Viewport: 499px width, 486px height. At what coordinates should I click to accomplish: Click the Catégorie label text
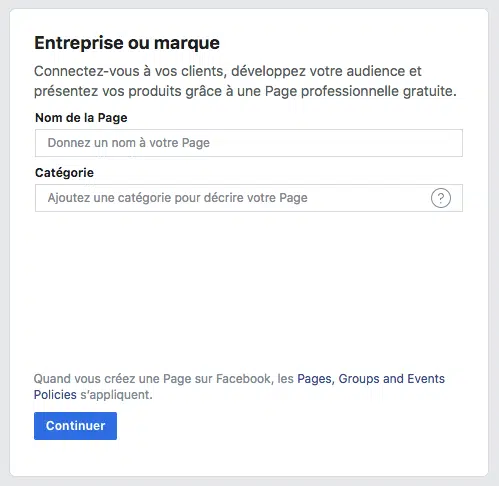64,173
